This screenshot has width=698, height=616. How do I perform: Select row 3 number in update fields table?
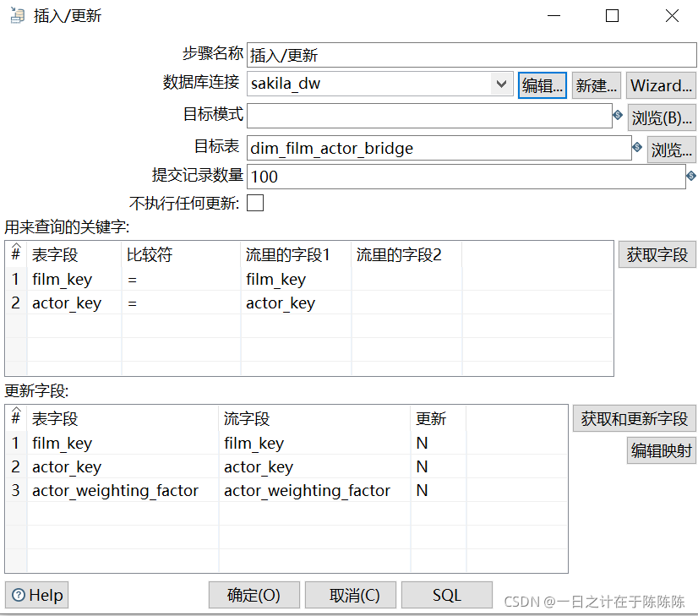click(x=15, y=490)
